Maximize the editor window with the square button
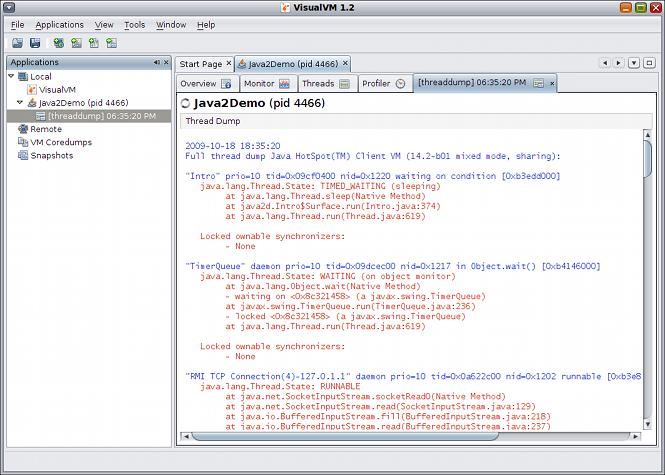The height and width of the screenshot is (475, 665). click(x=649, y=63)
